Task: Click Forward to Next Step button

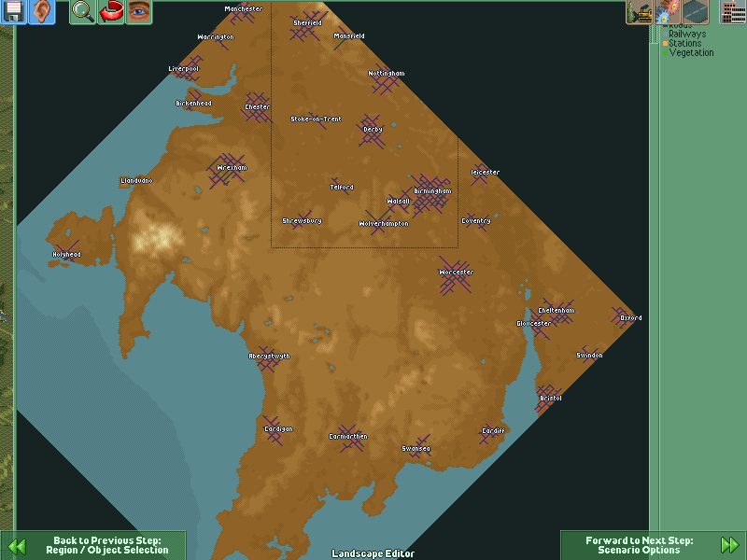Action: (x=653, y=545)
